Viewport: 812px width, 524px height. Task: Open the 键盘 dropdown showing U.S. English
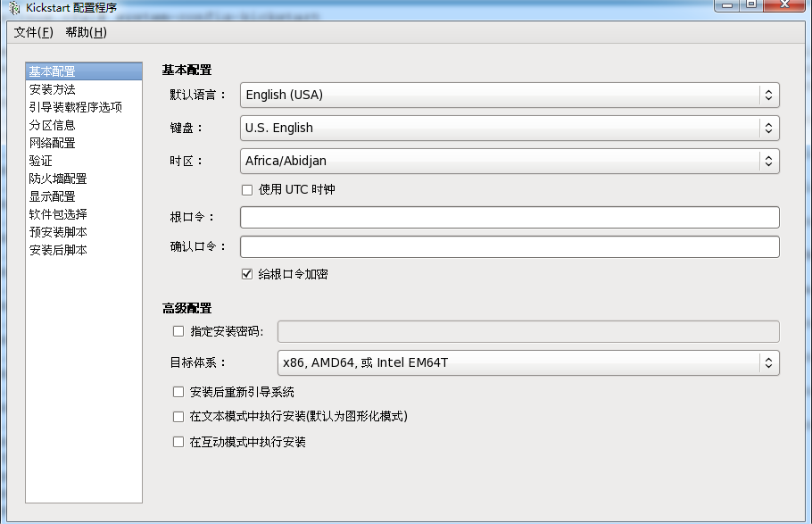click(x=510, y=128)
